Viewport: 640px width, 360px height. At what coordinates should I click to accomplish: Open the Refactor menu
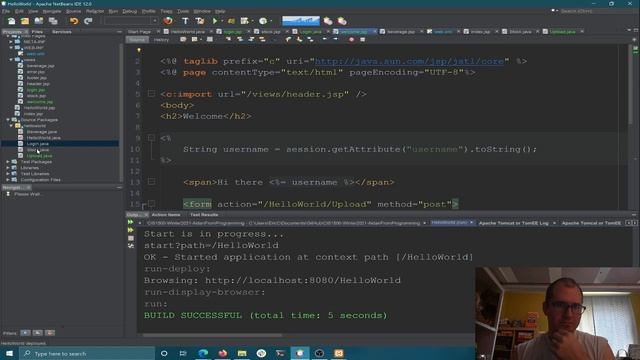pos(95,11)
